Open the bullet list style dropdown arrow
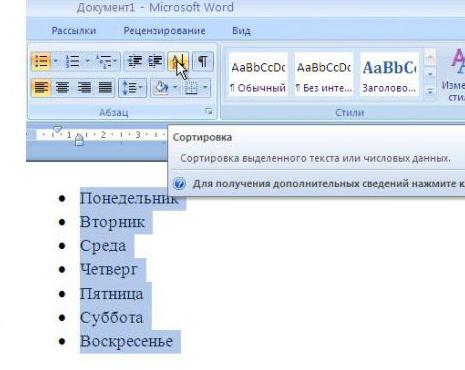 tap(55, 61)
